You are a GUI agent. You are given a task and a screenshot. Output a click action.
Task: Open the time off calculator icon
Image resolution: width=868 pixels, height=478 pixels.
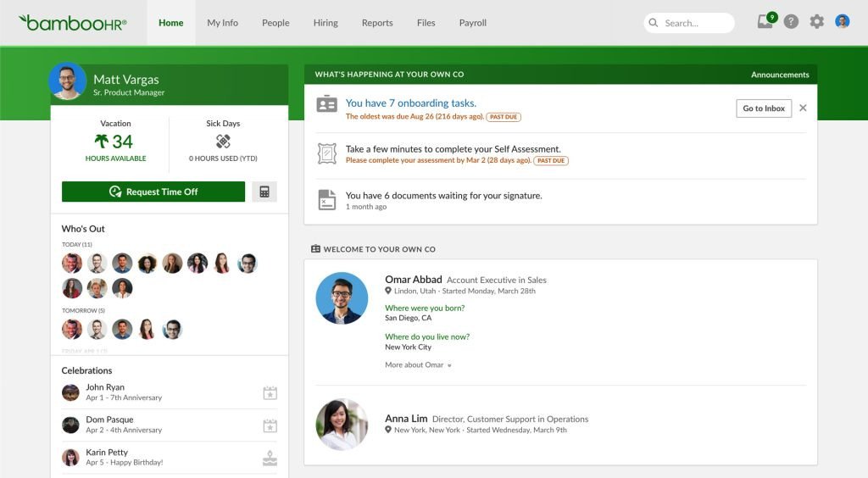[264, 192]
